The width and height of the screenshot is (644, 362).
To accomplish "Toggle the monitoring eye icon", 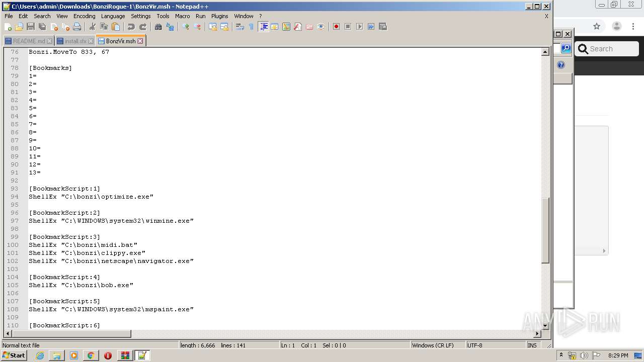I will [x=320, y=27].
